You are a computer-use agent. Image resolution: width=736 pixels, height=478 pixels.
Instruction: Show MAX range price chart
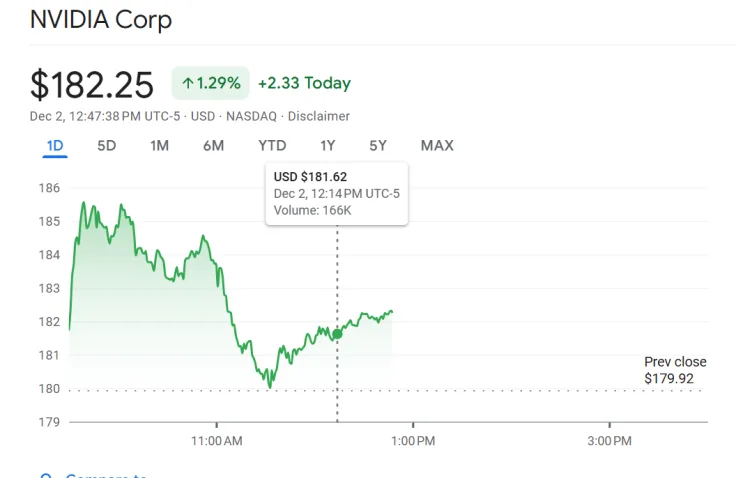(x=437, y=146)
